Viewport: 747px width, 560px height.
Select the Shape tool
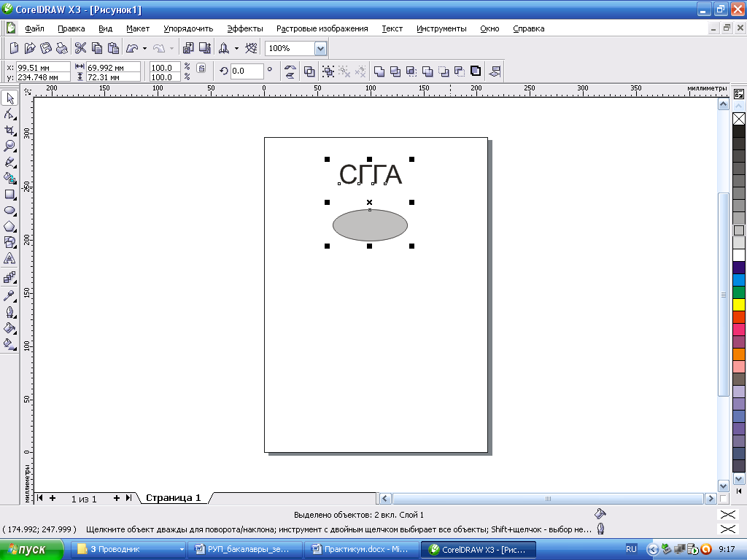click(x=9, y=114)
